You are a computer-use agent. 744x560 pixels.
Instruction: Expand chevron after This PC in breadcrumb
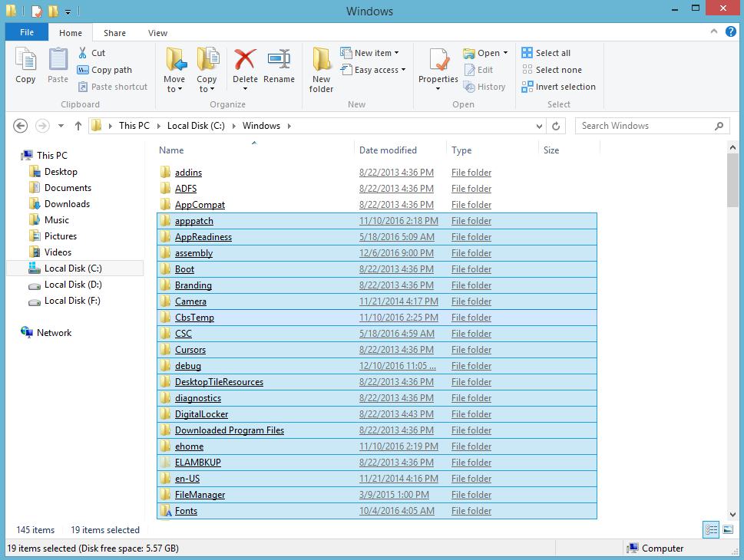click(x=158, y=126)
